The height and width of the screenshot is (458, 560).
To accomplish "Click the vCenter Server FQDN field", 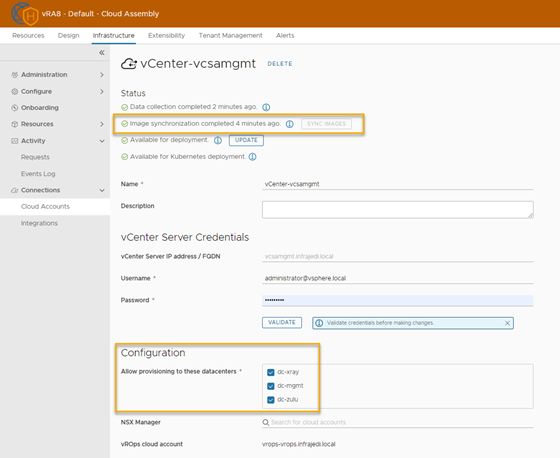I will (398, 256).
